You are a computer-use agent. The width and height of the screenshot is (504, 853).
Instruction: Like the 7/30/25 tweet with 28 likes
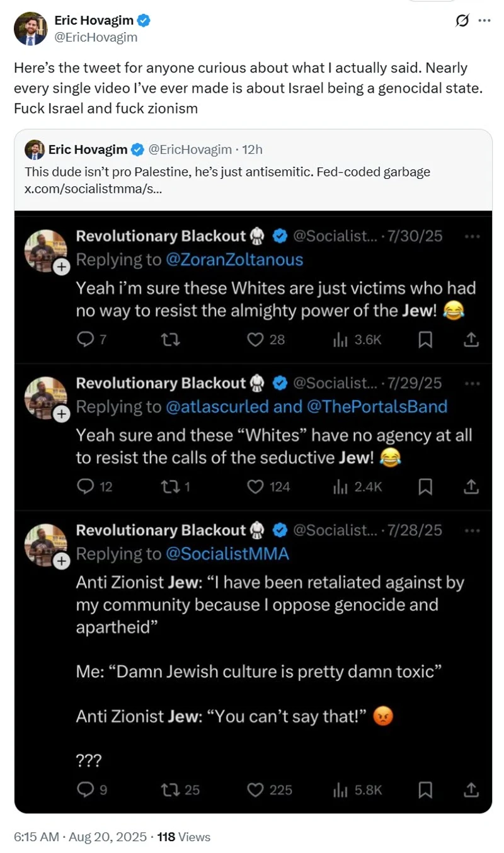(x=255, y=340)
